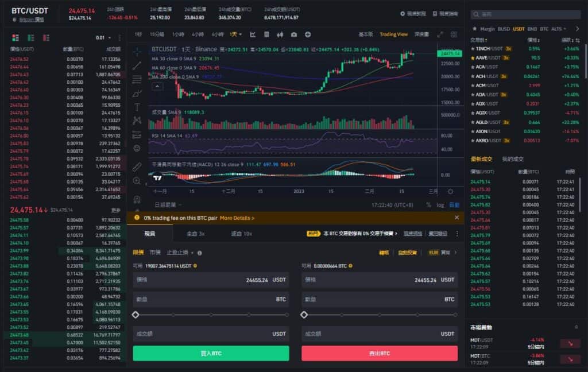Click the market pair search field
Screen dimensions: 588x372
(526, 14)
